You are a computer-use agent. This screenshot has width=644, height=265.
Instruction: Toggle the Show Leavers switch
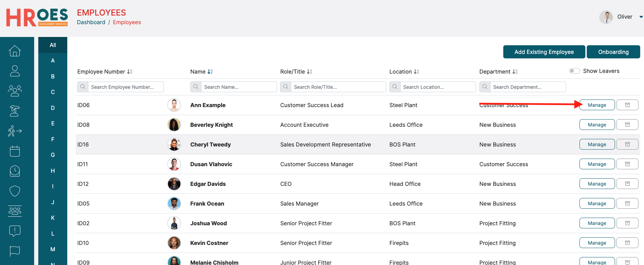tap(574, 71)
